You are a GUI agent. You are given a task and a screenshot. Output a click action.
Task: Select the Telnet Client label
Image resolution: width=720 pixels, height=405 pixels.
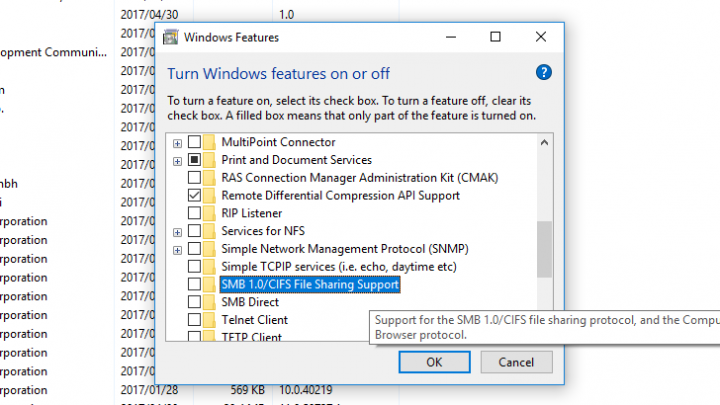pyautogui.click(x=254, y=320)
